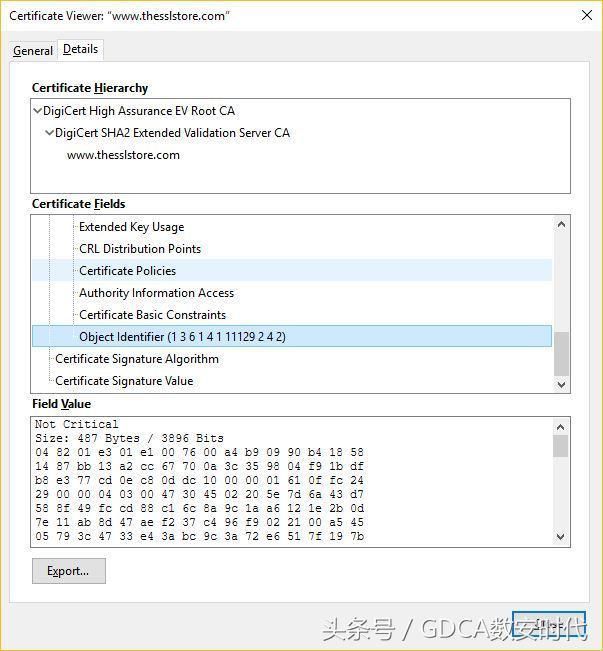The width and height of the screenshot is (603, 651).
Task: Select Certificate Policies field
Action: tap(127, 271)
